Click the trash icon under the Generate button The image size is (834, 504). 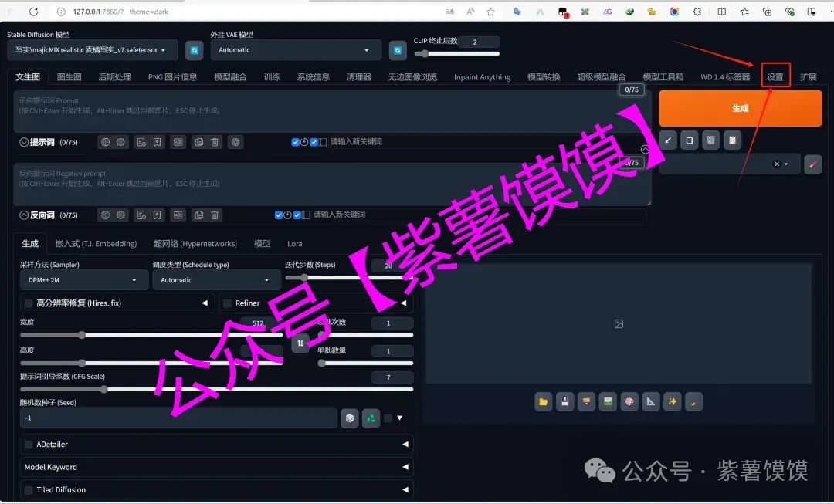[x=710, y=140]
